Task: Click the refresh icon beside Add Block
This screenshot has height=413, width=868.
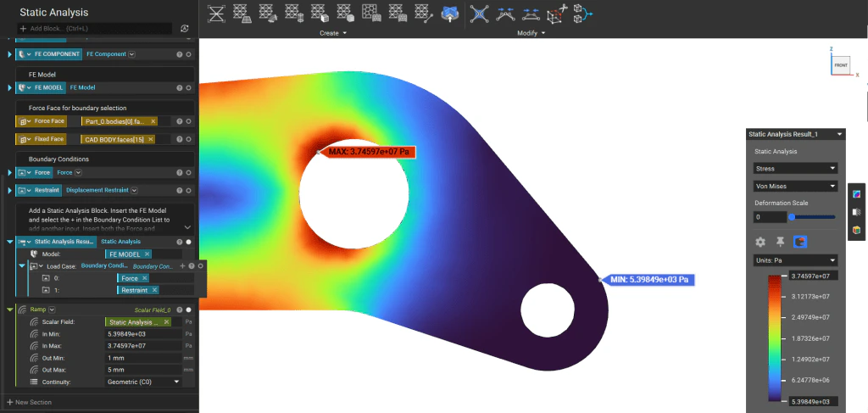Action: point(184,28)
